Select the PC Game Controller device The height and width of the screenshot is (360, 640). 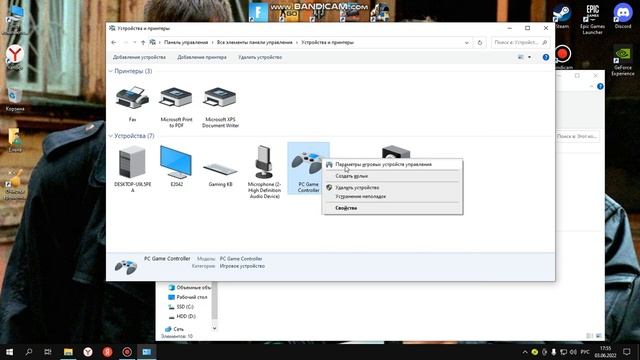click(x=308, y=168)
